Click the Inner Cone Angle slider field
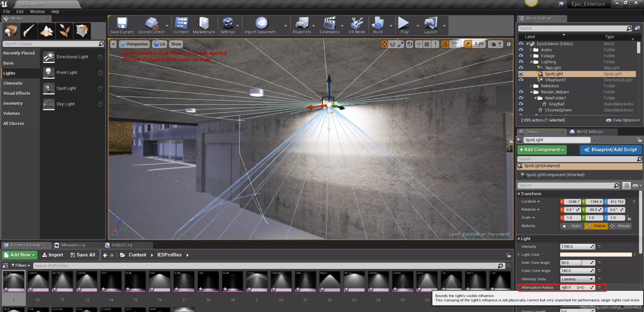Screen dimensions: 644x312 click(578, 263)
